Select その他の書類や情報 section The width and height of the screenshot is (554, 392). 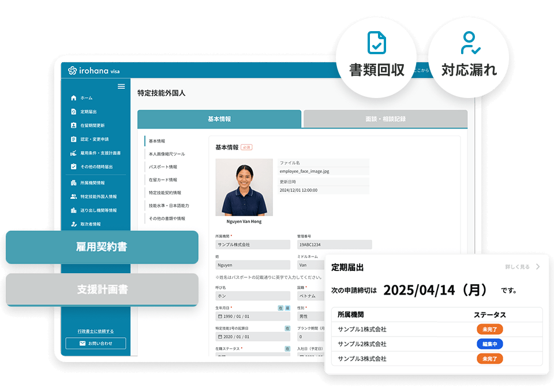tap(167, 218)
